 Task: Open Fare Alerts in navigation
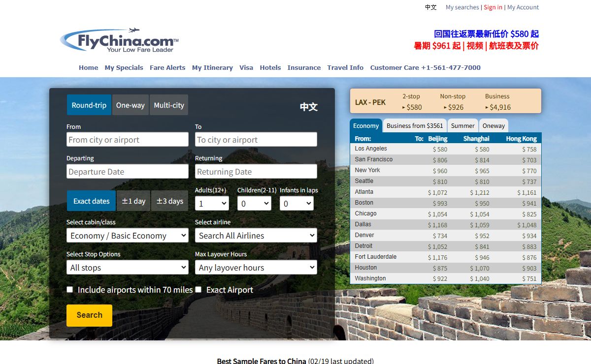[167, 68]
